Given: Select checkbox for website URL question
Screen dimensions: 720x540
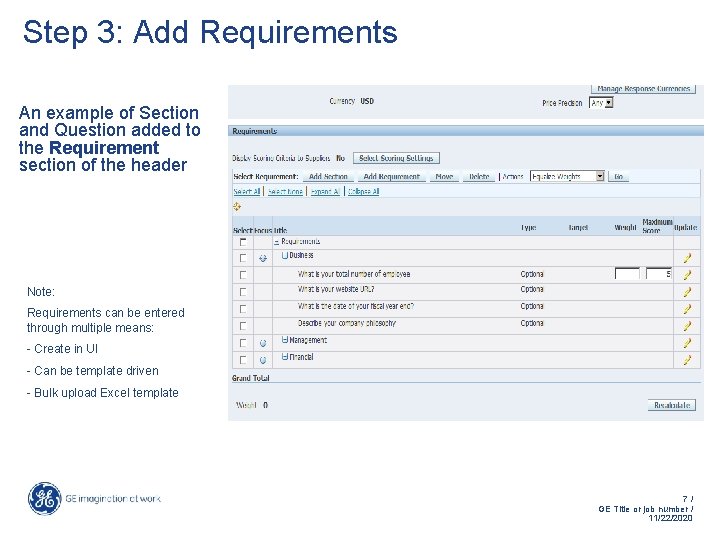Looking at the screenshot, I should pos(243,292).
